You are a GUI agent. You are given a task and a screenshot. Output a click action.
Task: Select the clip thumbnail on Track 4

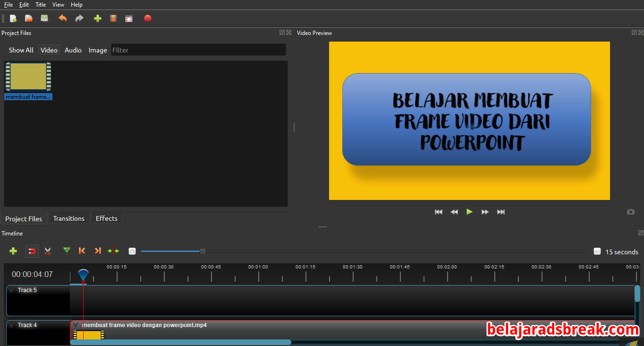(88, 335)
